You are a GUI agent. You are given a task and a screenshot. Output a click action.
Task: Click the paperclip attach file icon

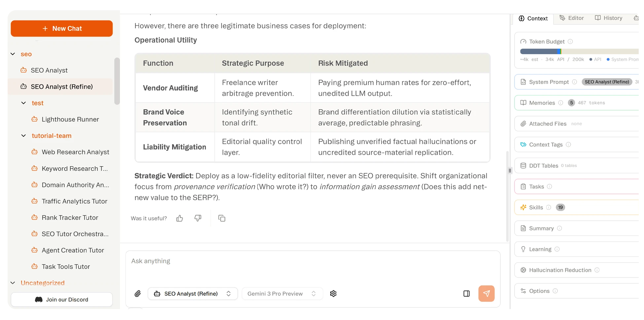[138, 294]
